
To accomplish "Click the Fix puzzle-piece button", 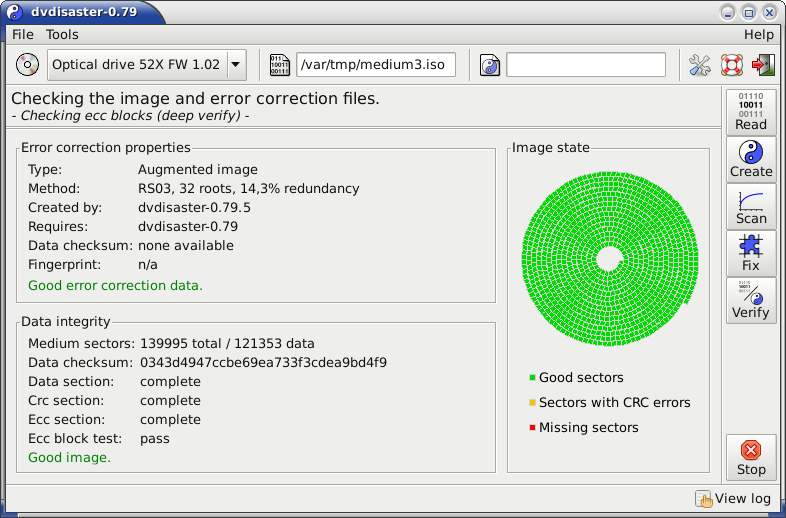I will click(750, 252).
